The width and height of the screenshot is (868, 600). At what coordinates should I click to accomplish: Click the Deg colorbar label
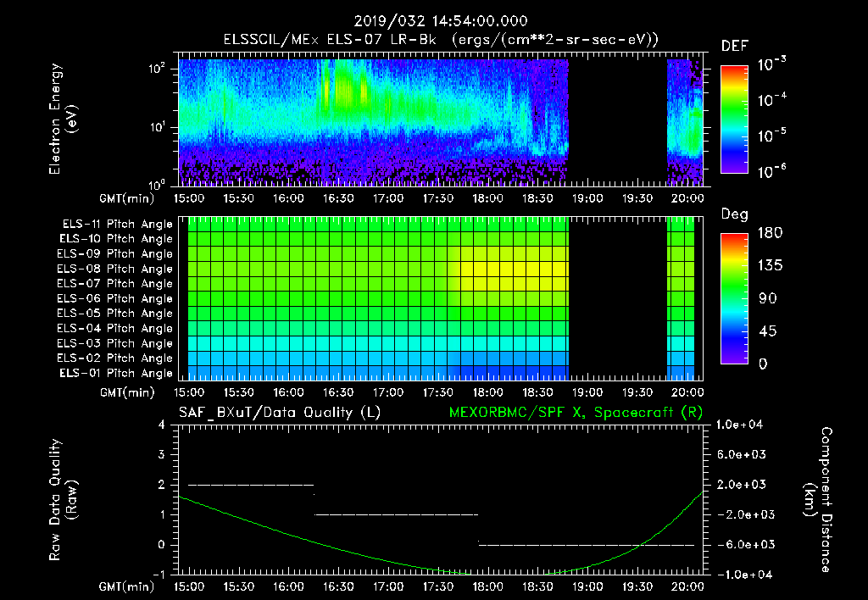pyautogui.click(x=735, y=214)
